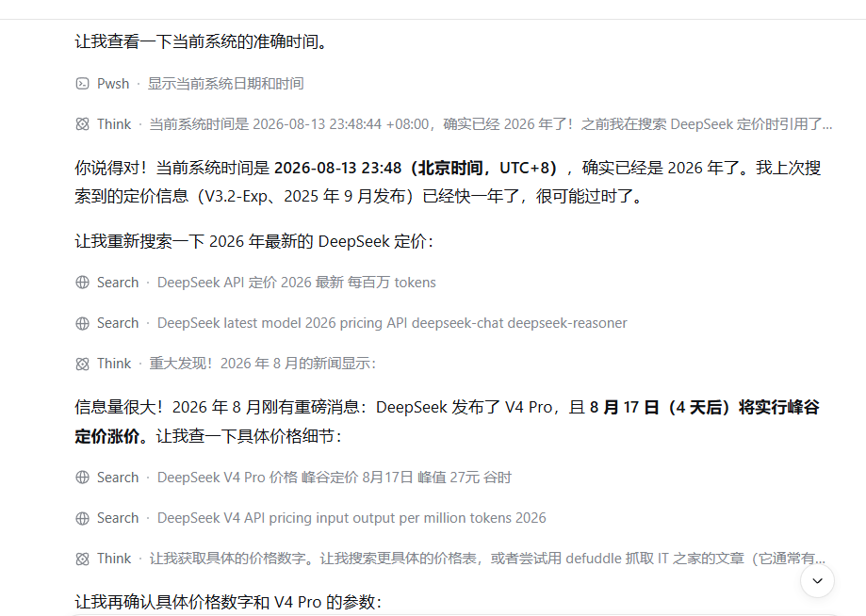Click the line '让我重新搜索一下 2026 年最新的 DeepSeek 定价：'
Screen dimensions: 866x616
254,242
